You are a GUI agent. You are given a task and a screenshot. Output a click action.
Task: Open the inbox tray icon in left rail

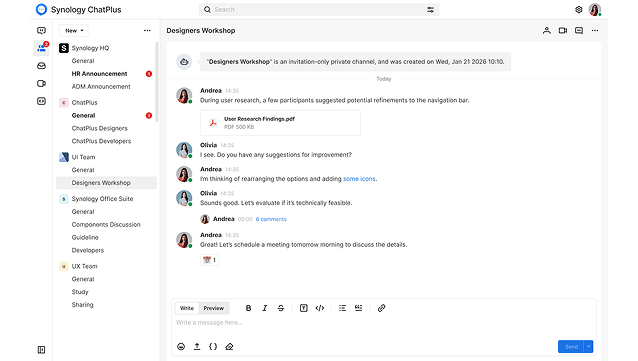[42, 66]
